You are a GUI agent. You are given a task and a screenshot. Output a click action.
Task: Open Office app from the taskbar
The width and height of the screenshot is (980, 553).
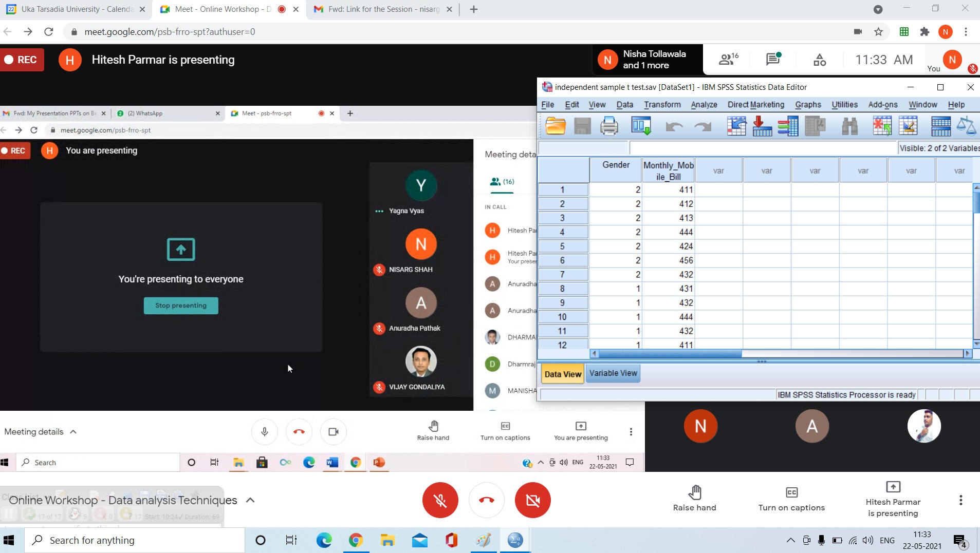coord(451,540)
